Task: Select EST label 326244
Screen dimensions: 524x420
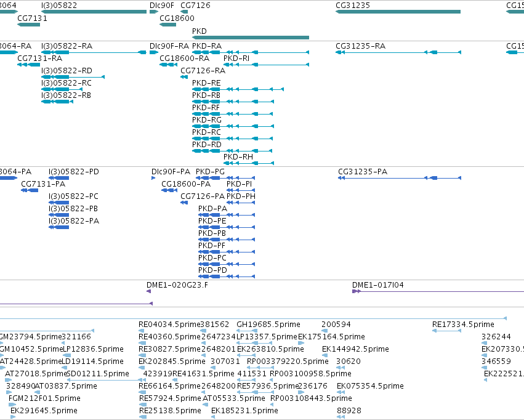Action: click(496, 336)
